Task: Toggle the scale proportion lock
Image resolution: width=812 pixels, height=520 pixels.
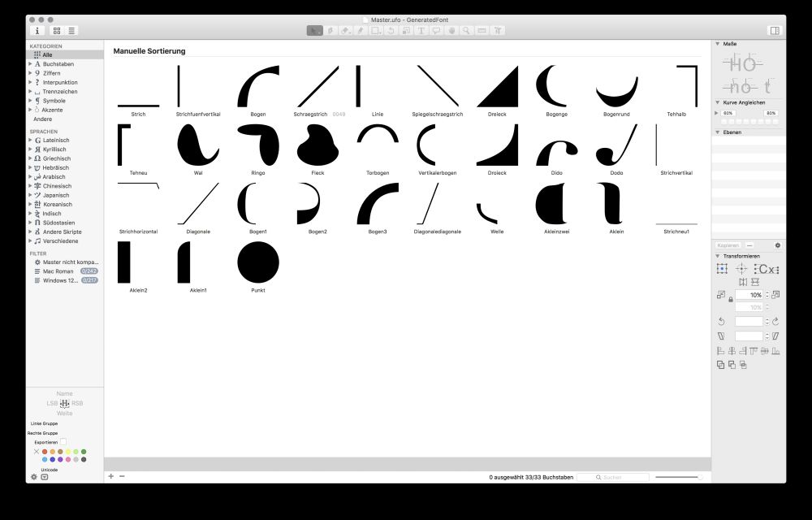Action: (731, 299)
